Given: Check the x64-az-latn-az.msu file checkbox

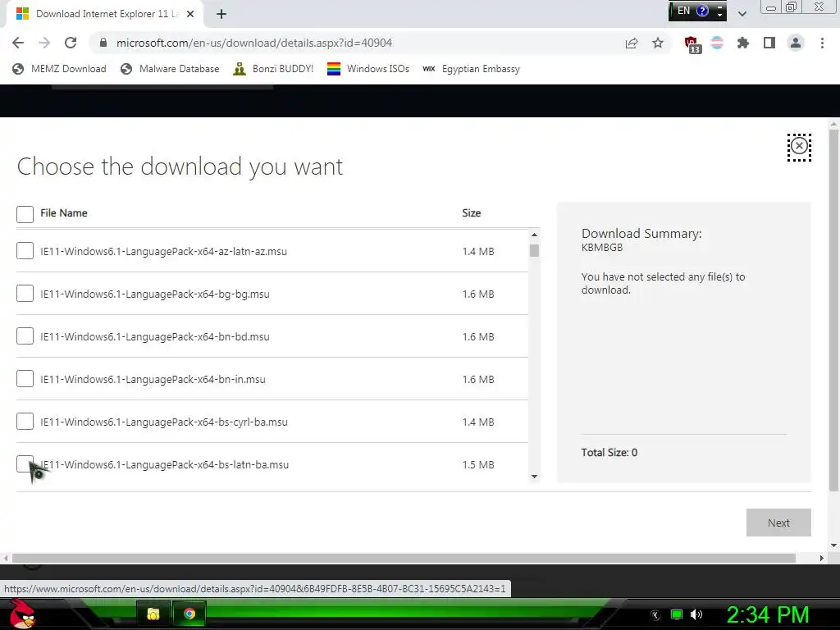Looking at the screenshot, I should [x=25, y=251].
